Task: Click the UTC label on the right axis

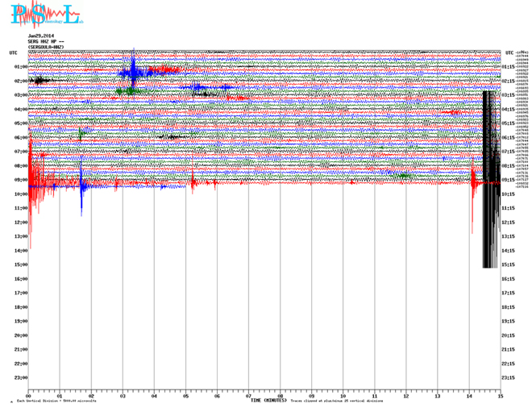Action: (x=509, y=52)
